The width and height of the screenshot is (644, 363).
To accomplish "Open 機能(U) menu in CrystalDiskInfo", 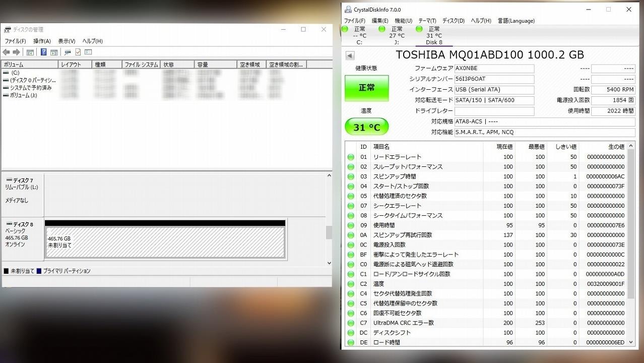I will (x=403, y=21).
